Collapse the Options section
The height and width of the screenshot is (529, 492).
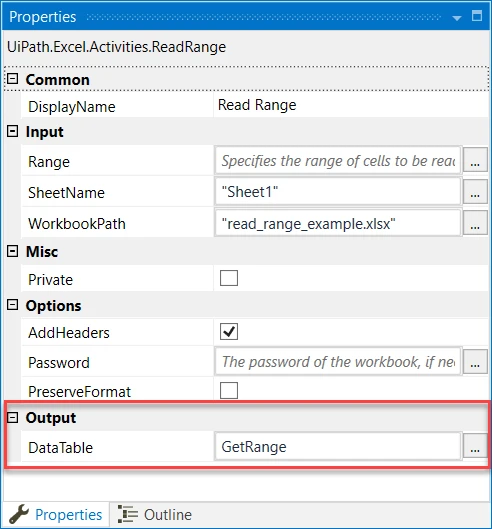point(12,305)
